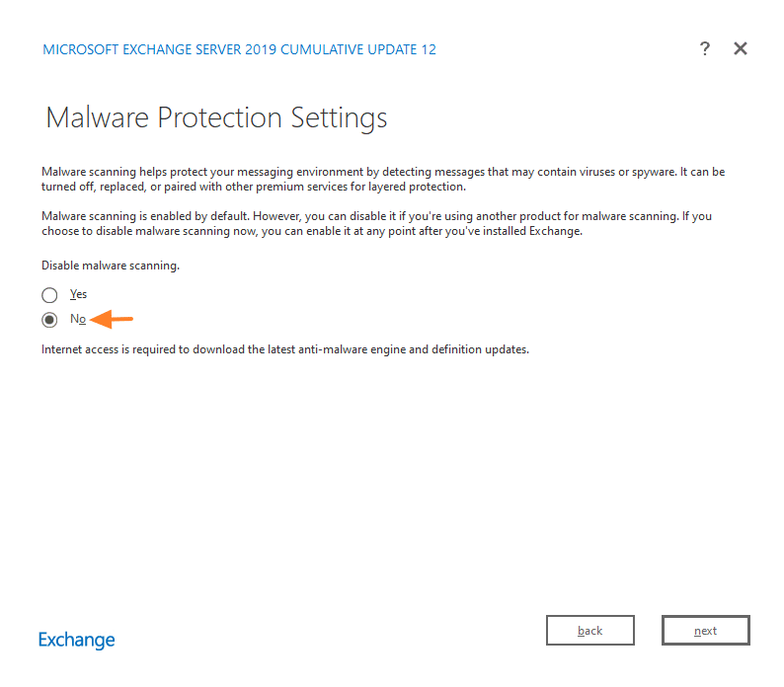Screen dimensions: 784x687
Task: Click the Exchange Server 2019 Cumulative Update title
Action: pos(239,49)
